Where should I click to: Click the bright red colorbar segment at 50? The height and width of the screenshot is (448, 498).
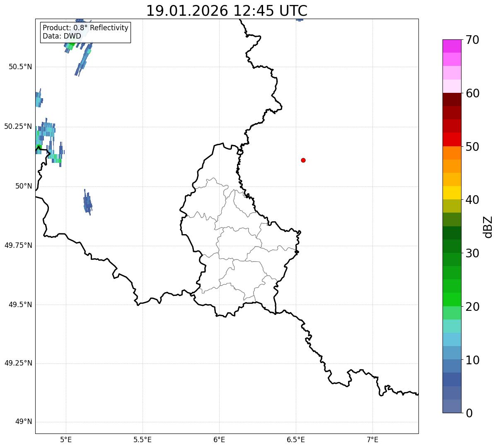click(x=452, y=140)
